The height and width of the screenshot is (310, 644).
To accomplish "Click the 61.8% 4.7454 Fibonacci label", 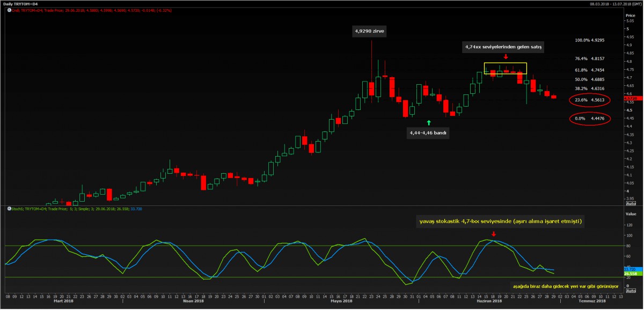I will click(590, 70).
